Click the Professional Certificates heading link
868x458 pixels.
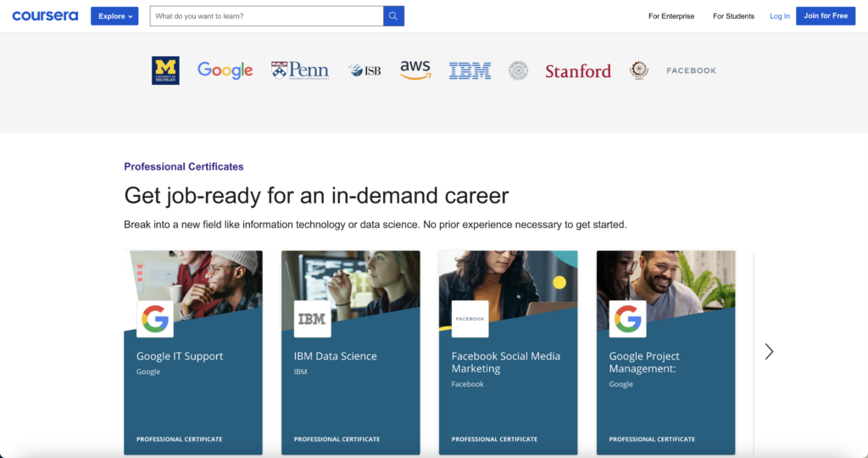click(184, 167)
